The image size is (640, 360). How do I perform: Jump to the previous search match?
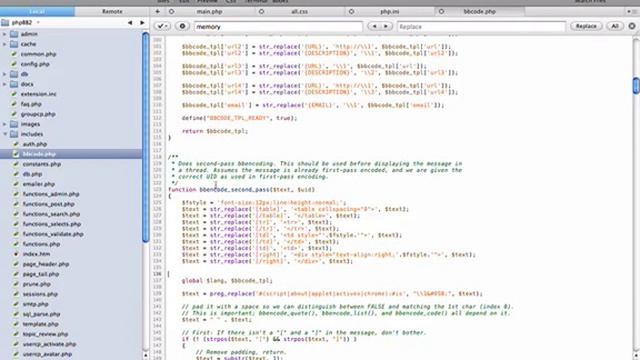(x=373, y=26)
